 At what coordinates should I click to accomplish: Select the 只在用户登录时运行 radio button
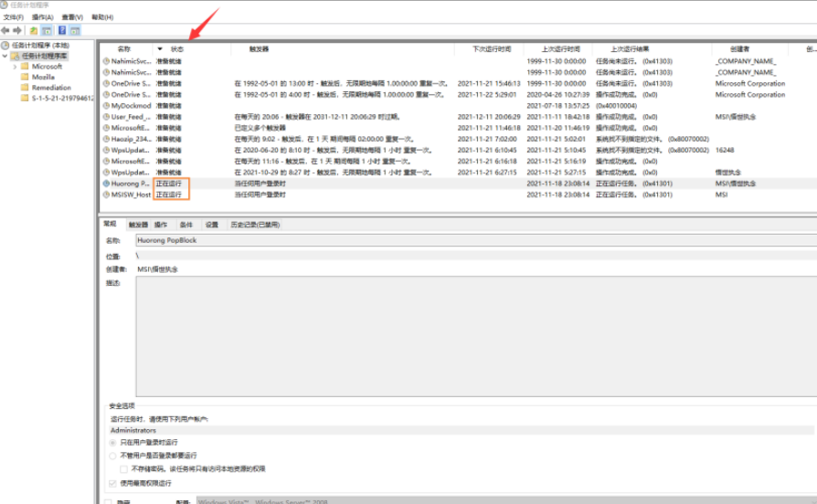tap(112, 443)
